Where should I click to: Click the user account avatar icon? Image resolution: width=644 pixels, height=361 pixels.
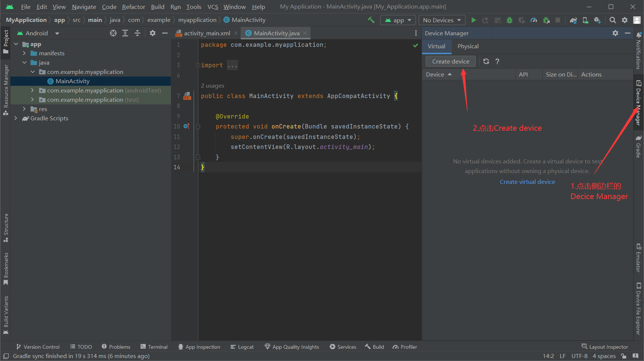pyautogui.click(x=637, y=20)
